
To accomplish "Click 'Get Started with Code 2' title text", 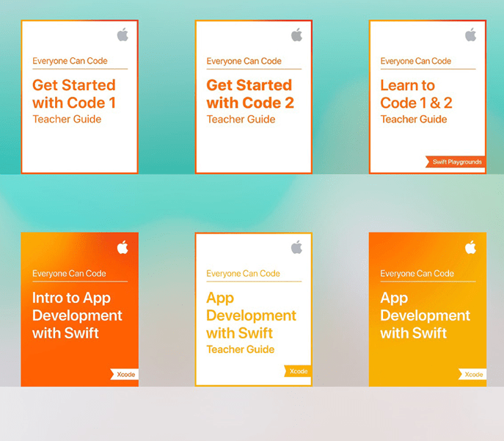I will pos(250,94).
